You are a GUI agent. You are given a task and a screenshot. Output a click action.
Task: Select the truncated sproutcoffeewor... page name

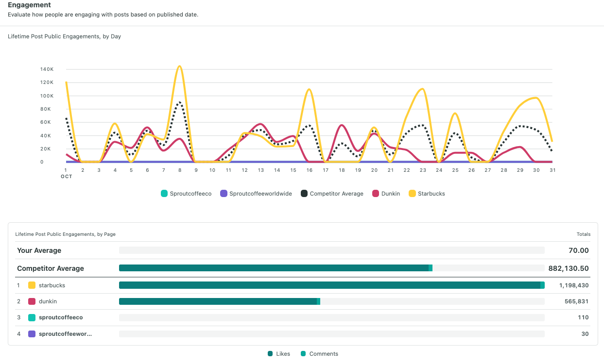coord(65,334)
